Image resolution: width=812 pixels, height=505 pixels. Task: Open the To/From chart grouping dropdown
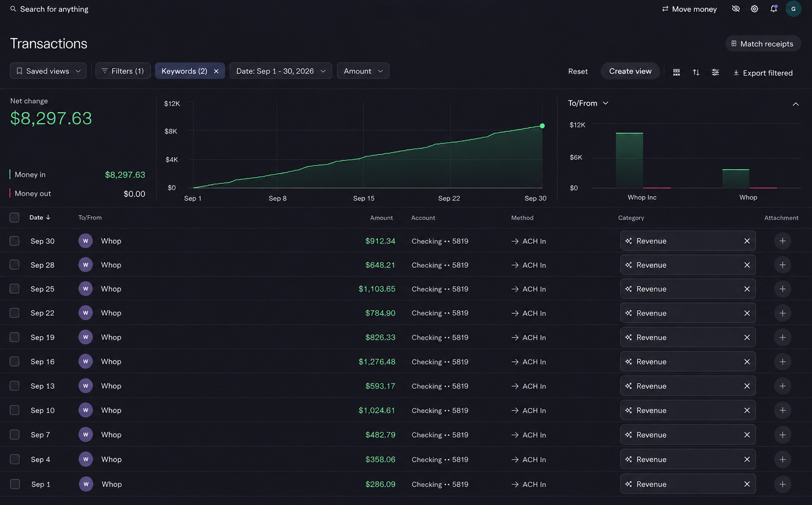[588, 103]
